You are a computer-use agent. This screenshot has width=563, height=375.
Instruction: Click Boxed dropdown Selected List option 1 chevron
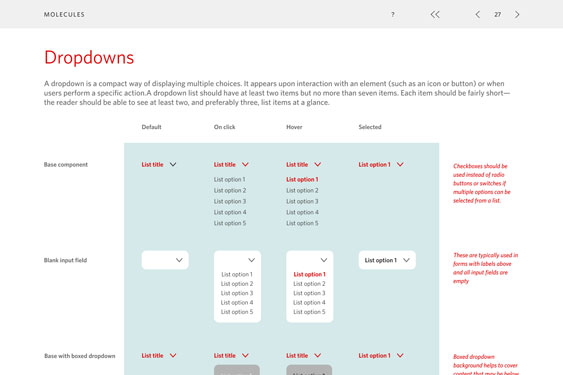400,356
